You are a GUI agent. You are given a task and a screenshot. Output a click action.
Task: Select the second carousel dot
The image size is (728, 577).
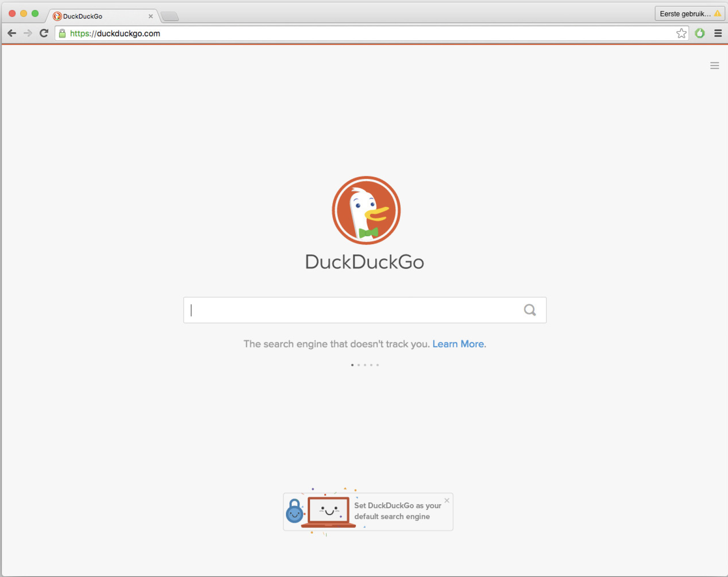[x=358, y=365]
